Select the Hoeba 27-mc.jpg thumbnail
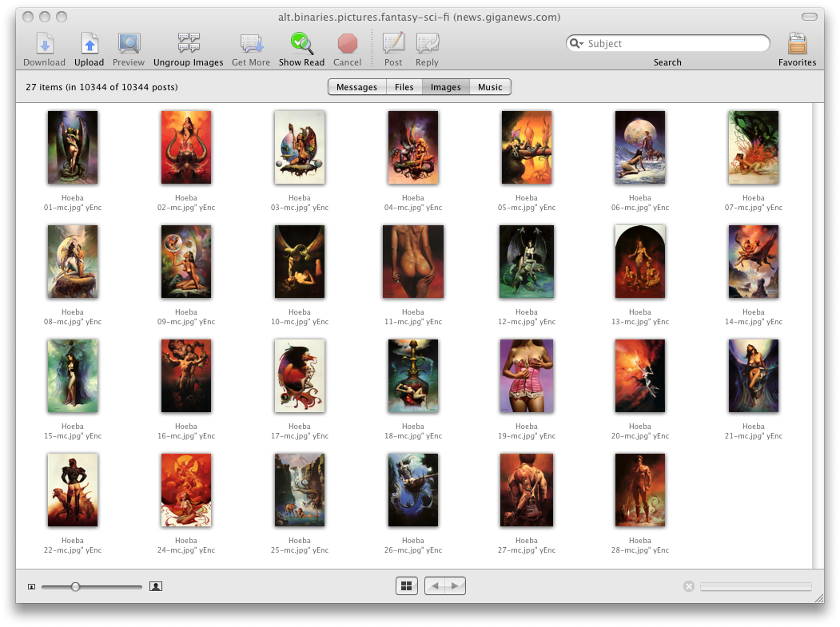This screenshot has width=840, height=627. click(527, 490)
